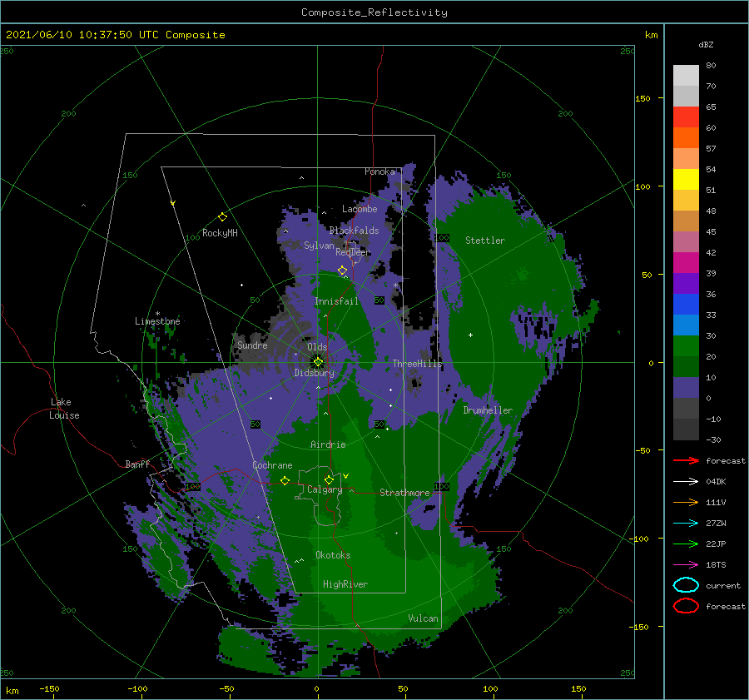Click the yellow diamond marker near RockyMH
The width and height of the screenshot is (749, 700).
[222, 217]
